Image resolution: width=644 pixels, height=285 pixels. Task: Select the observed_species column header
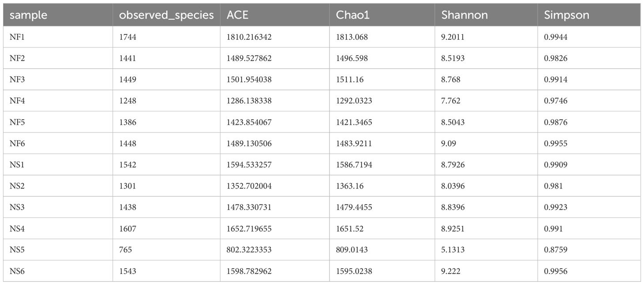pos(166,15)
